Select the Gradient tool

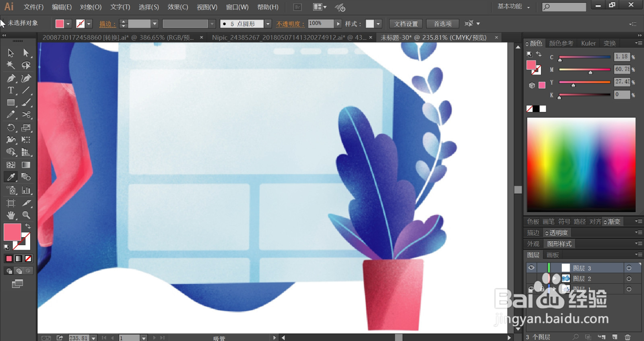26,165
